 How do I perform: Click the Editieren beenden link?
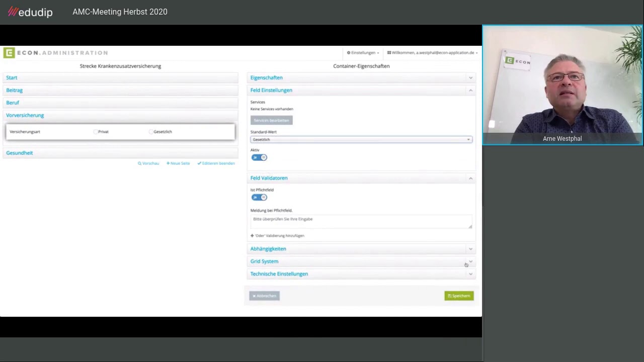(x=216, y=163)
